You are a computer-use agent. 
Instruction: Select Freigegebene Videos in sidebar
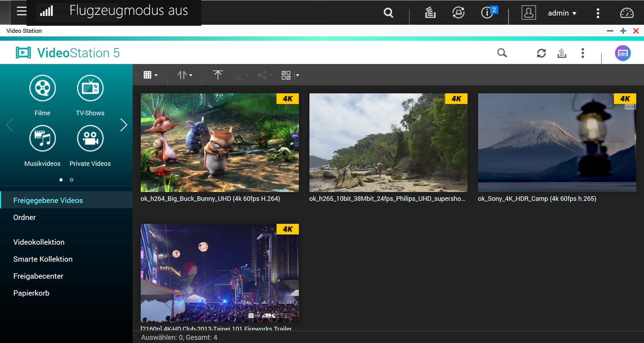(48, 200)
